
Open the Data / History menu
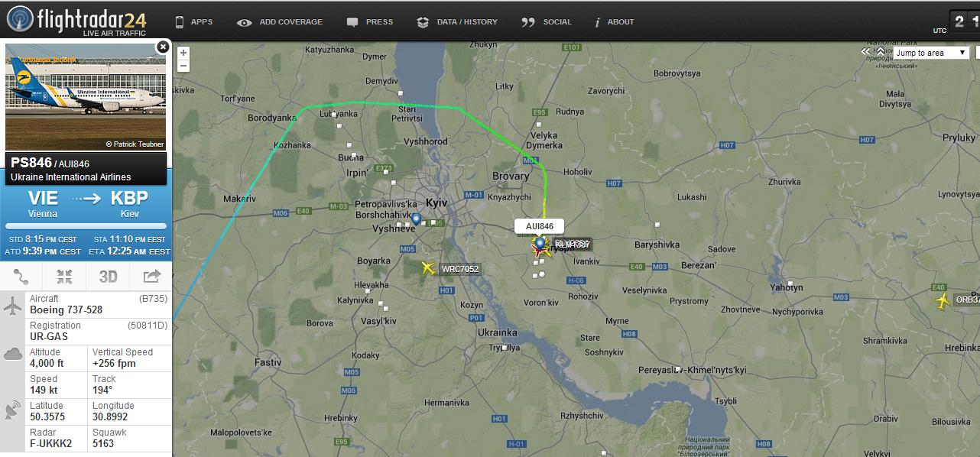click(x=457, y=22)
